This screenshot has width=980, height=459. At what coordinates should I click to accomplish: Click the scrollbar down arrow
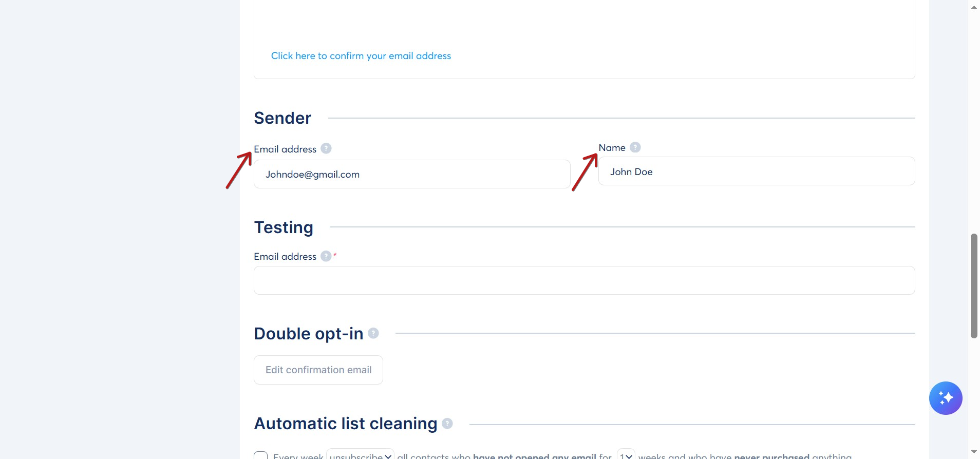pyautogui.click(x=974, y=452)
